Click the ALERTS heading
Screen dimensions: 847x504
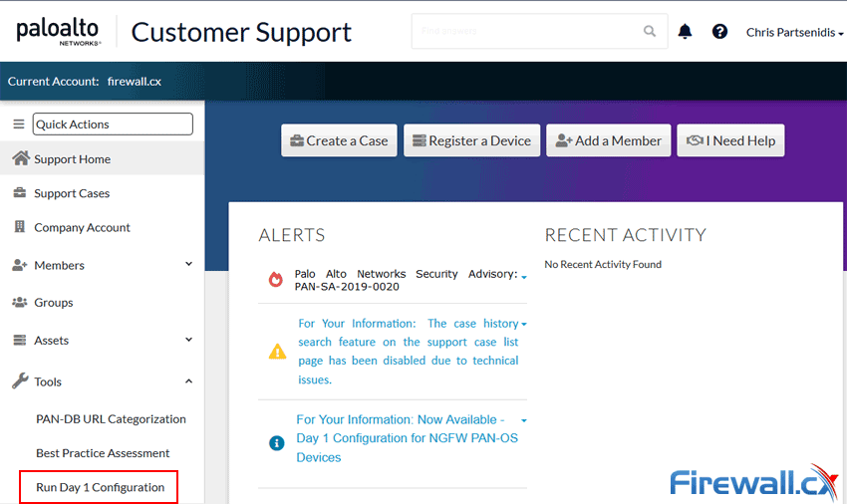(x=292, y=235)
